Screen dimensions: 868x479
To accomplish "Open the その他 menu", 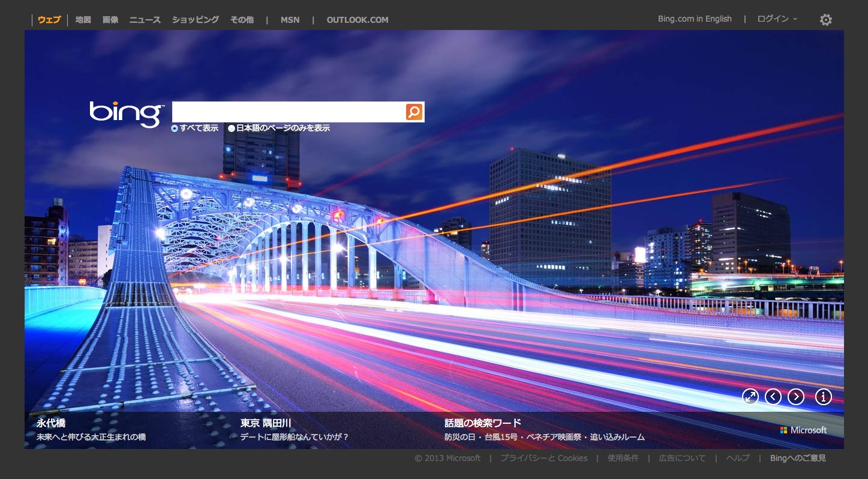I will [x=242, y=20].
